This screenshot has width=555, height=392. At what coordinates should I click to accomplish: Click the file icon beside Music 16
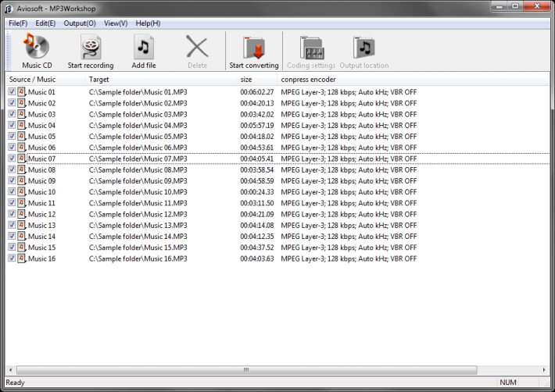click(x=22, y=258)
